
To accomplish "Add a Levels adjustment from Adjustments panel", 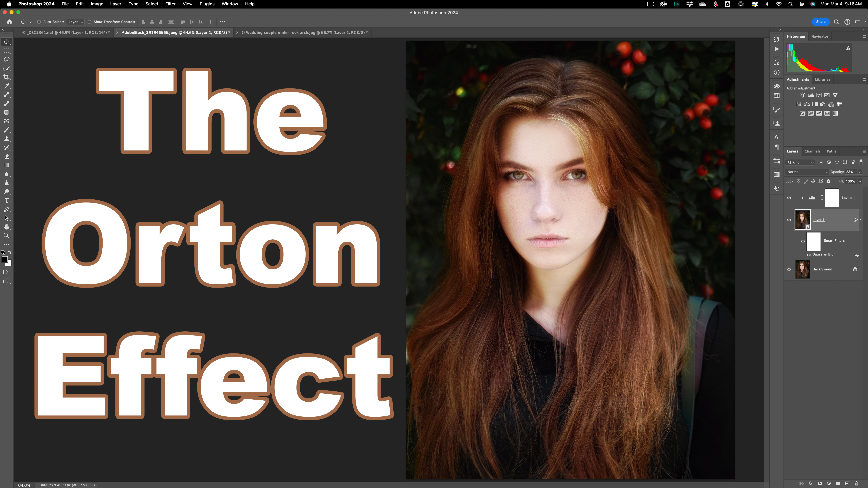I will (811, 95).
